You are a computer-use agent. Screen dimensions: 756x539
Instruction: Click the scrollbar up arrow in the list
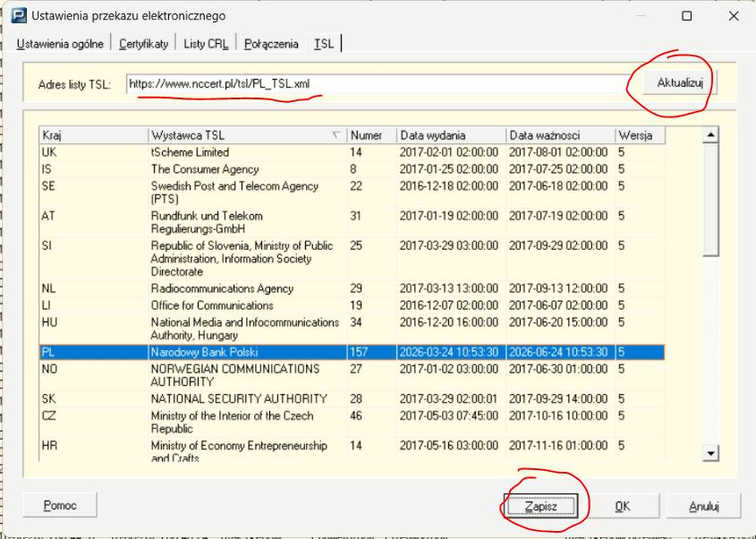point(711,136)
